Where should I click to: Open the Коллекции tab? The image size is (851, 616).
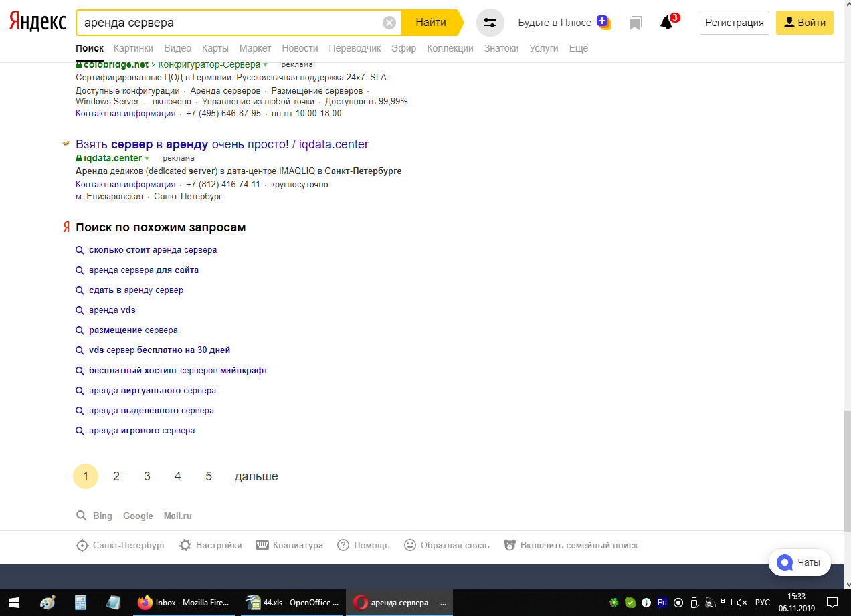point(450,48)
